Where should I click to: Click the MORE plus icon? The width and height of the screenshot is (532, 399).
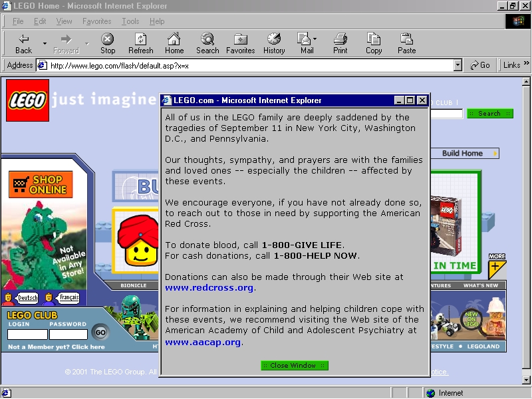[x=497, y=265]
